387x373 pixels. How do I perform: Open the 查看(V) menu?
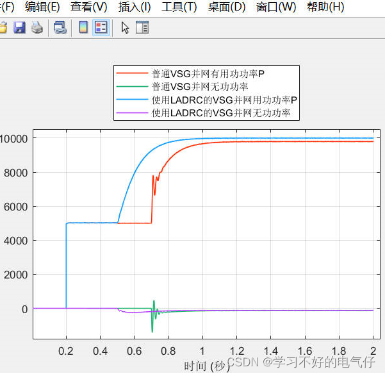tap(89, 7)
